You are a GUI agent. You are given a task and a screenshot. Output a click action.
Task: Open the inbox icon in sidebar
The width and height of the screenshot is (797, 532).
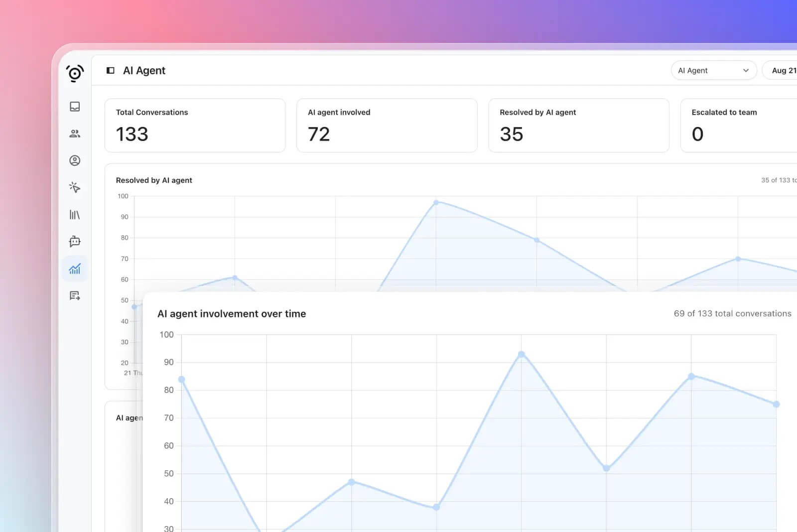(75, 107)
